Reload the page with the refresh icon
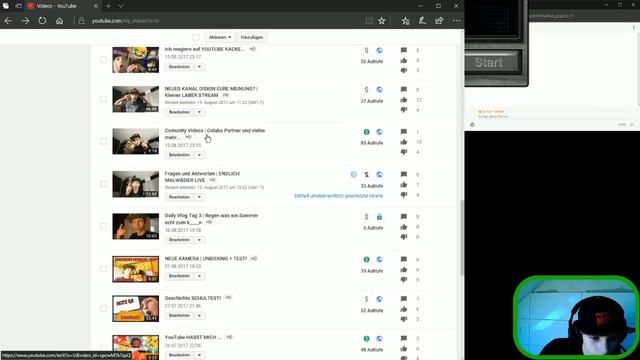640x360 pixels. (42, 21)
